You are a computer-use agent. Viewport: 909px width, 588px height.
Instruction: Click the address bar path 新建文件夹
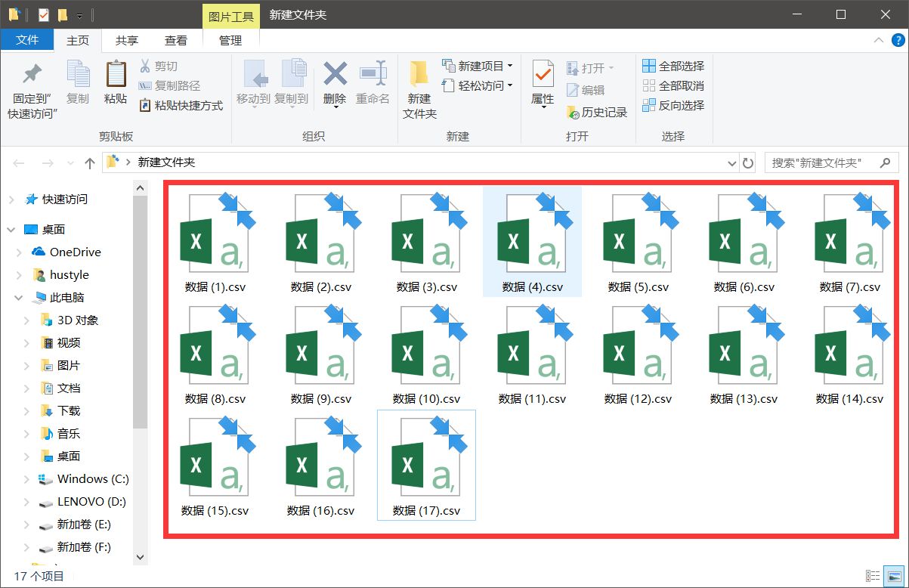[166, 162]
